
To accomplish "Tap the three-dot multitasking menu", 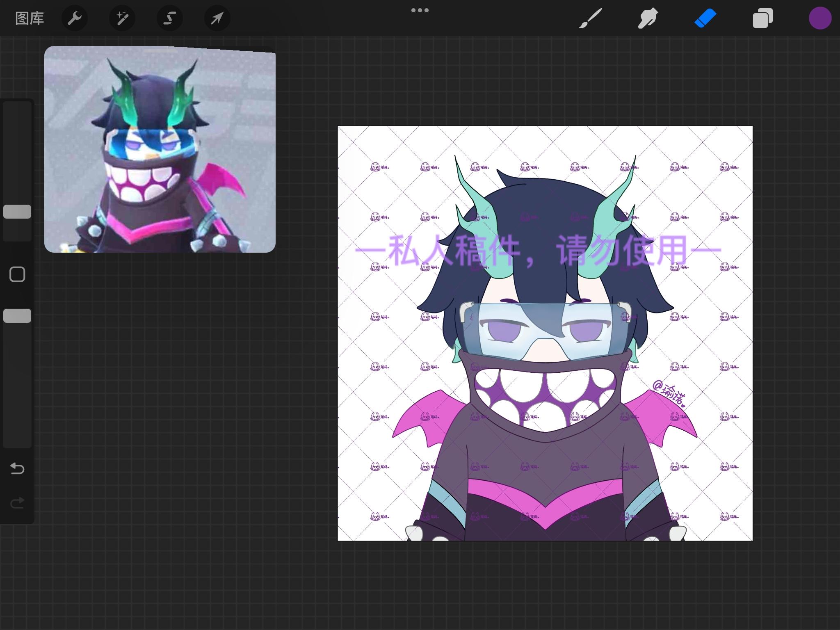I will (x=420, y=10).
